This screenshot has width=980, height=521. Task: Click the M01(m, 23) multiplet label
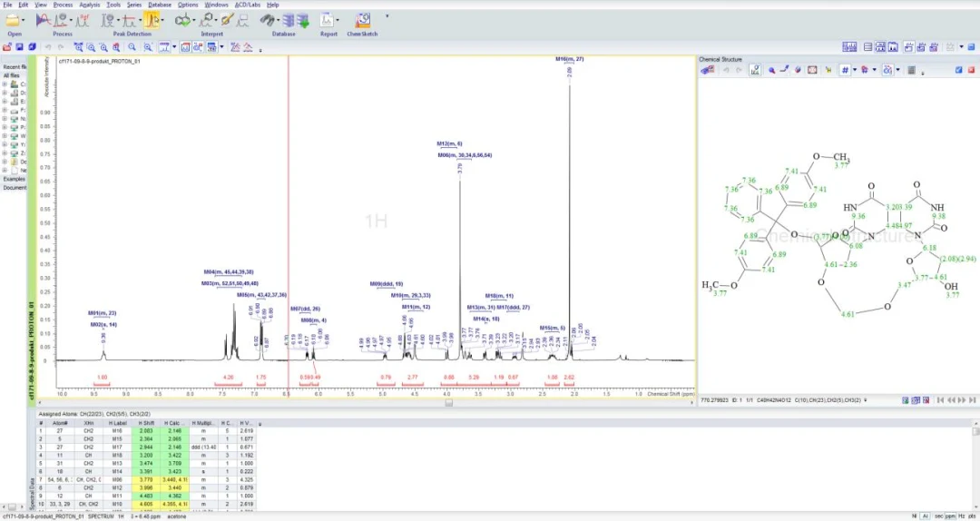click(x=103, y=313)
